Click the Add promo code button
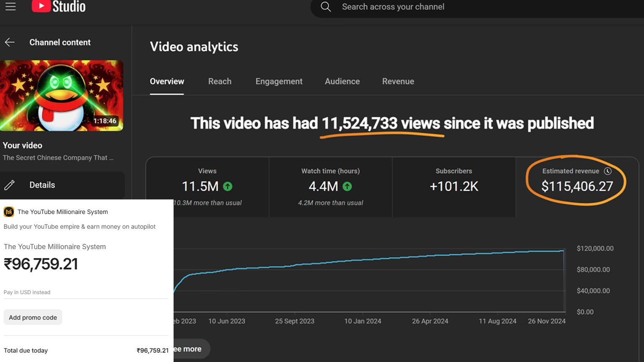The image size is (644, 362). click(33, 317)
